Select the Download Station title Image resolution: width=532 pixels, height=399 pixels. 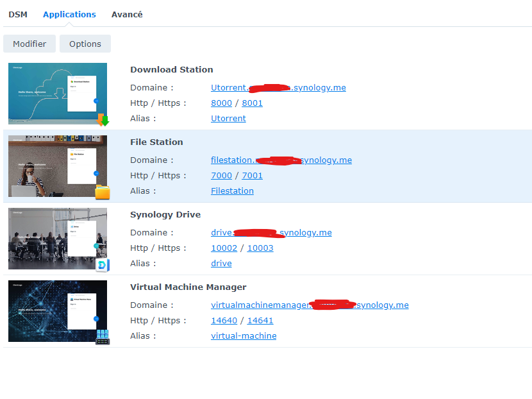[x=172, y=70]
